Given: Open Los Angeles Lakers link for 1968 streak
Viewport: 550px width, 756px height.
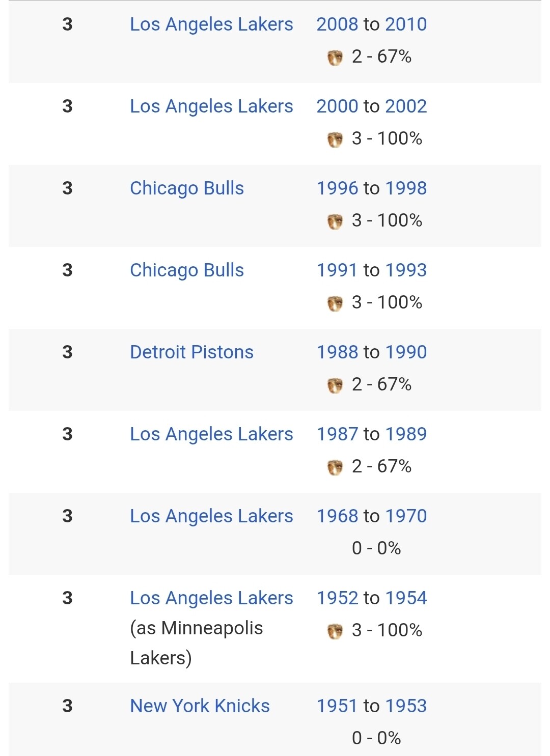Looking at the screenshot, I should [211, 516].
